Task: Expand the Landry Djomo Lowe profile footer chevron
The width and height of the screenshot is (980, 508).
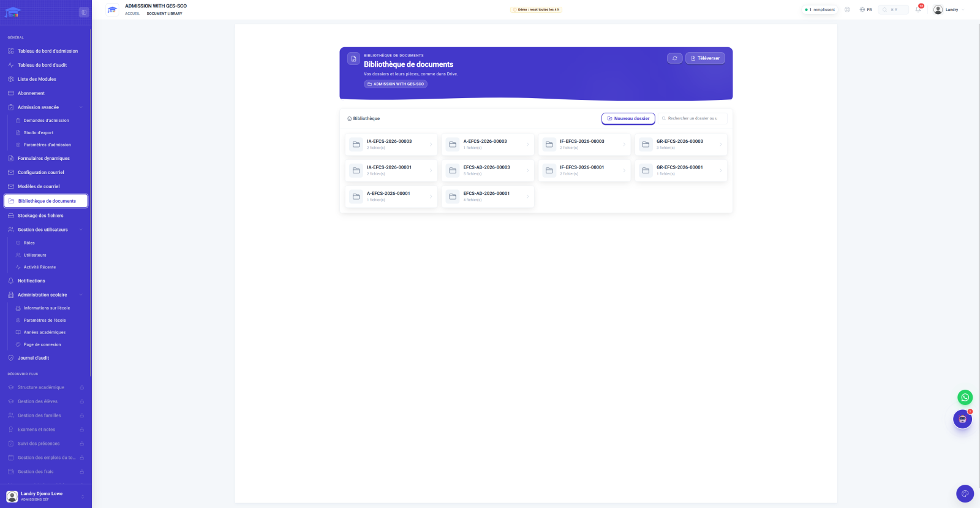Action: point(83,496)
